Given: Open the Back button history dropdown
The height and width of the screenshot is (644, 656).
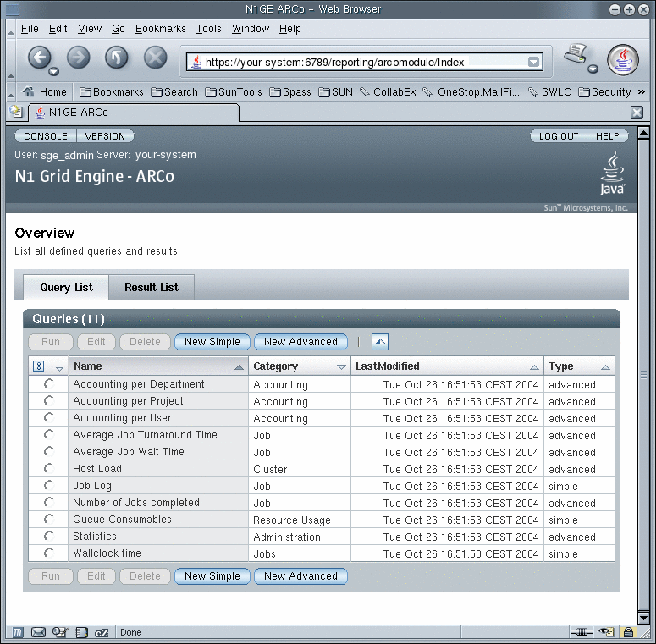Looking at the screenshot, I should click(x=53, y=72).
